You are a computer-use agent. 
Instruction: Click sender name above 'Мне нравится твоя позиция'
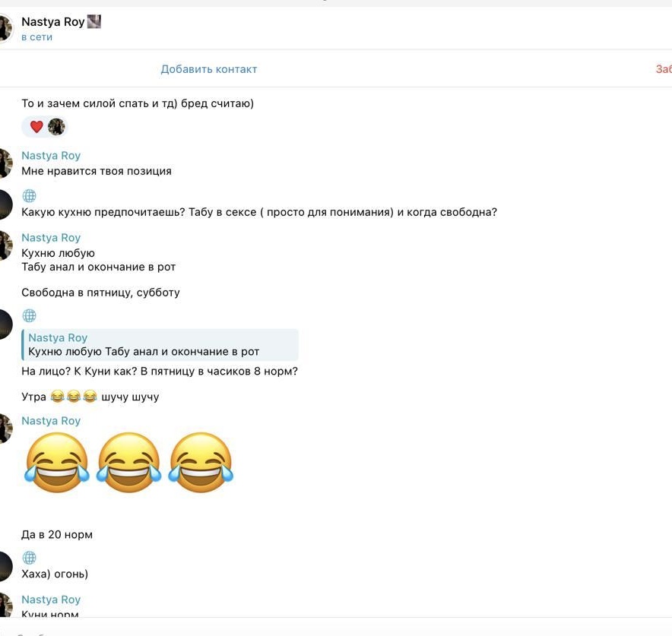pyautogui.click(x=51, y=156)
